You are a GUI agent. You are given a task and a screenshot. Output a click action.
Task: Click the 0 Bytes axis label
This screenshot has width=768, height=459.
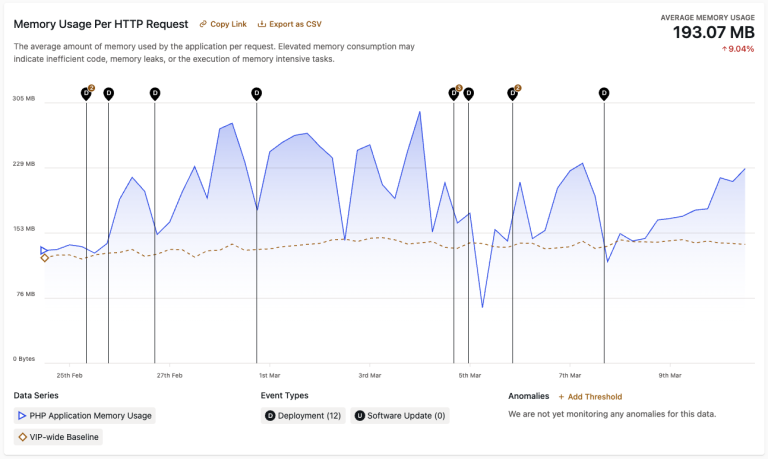click(x=24, y=359)
